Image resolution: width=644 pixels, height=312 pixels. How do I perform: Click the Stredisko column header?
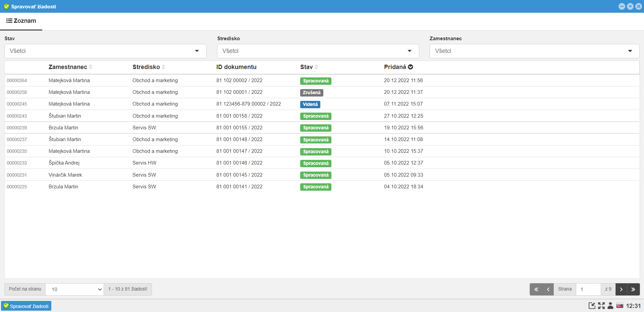(x=146, y=67)
